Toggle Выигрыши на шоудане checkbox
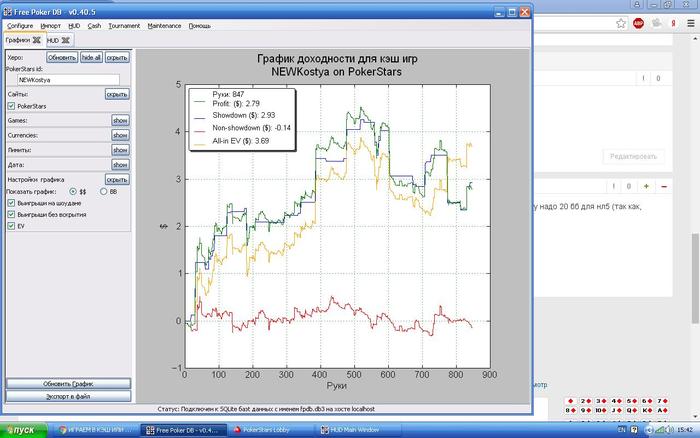 11,203
